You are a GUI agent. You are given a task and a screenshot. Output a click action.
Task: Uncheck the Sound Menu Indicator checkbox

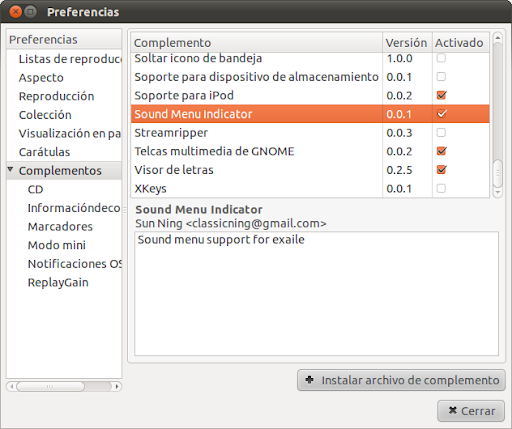pos(441,114)
